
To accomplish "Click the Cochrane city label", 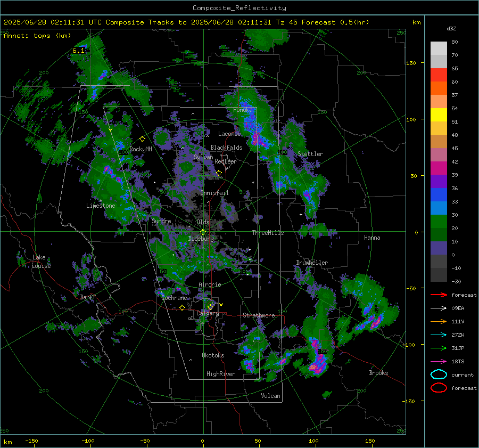I will [174, 298].
